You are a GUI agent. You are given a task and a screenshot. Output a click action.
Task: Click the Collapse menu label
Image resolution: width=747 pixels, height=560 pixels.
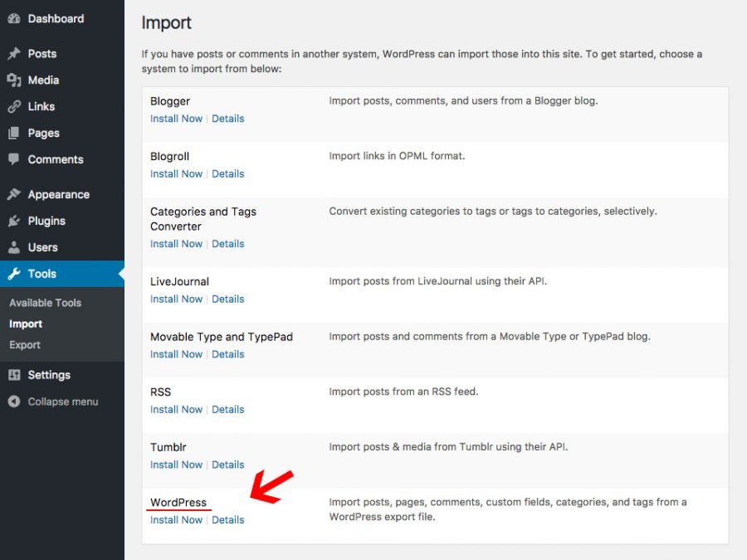[x=63, y=402]
